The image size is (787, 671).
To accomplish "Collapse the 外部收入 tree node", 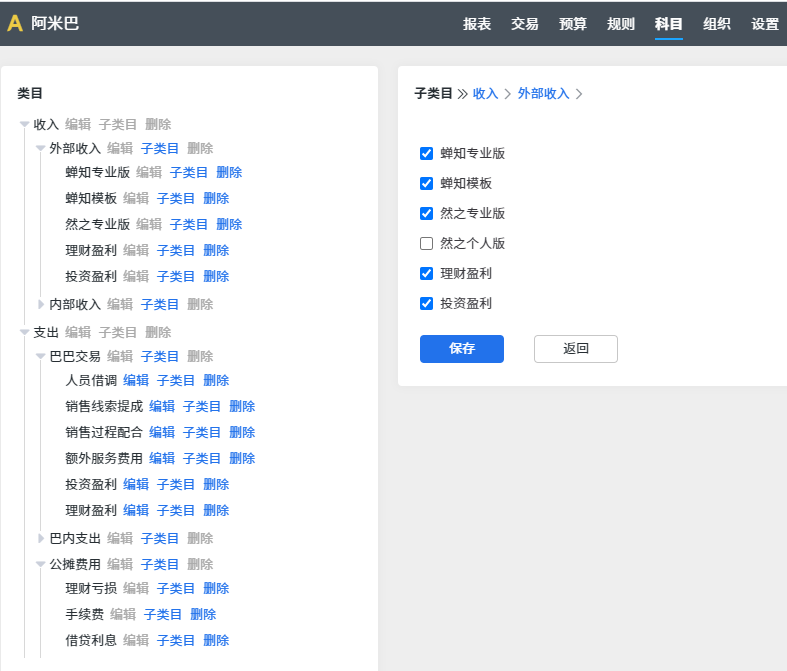I will click(41, 149).
